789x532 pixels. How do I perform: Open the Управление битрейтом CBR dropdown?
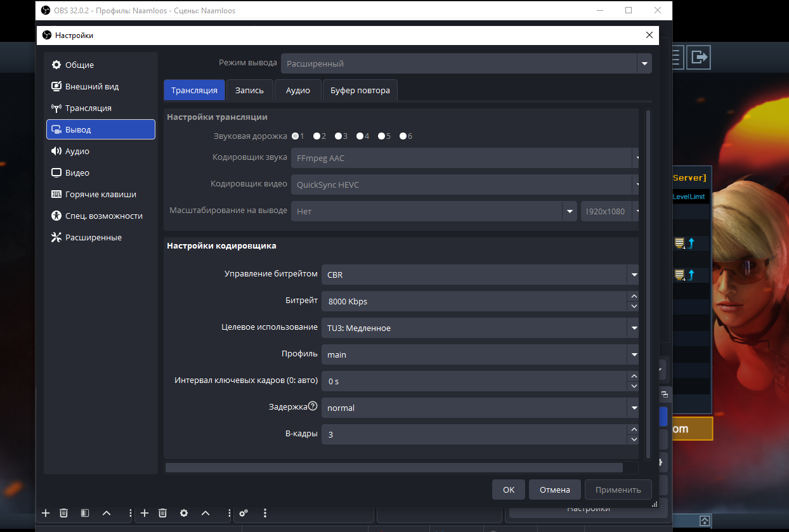479,275
